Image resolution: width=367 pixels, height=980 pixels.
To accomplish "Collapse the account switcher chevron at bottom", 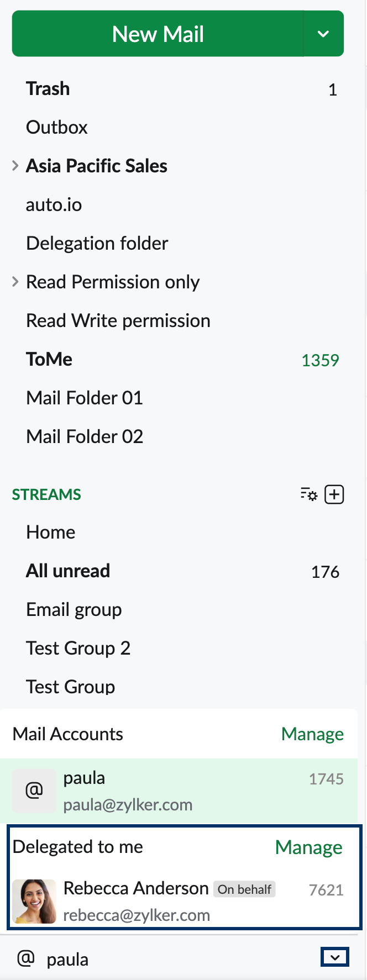I will (x=335, y=957).
